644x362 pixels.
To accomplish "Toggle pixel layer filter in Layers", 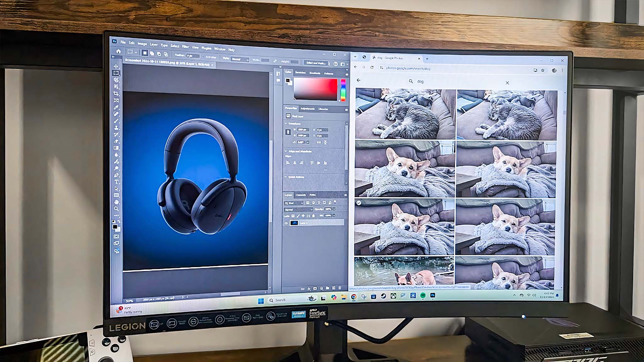I will pyautogui.click(x=308, y=203).
